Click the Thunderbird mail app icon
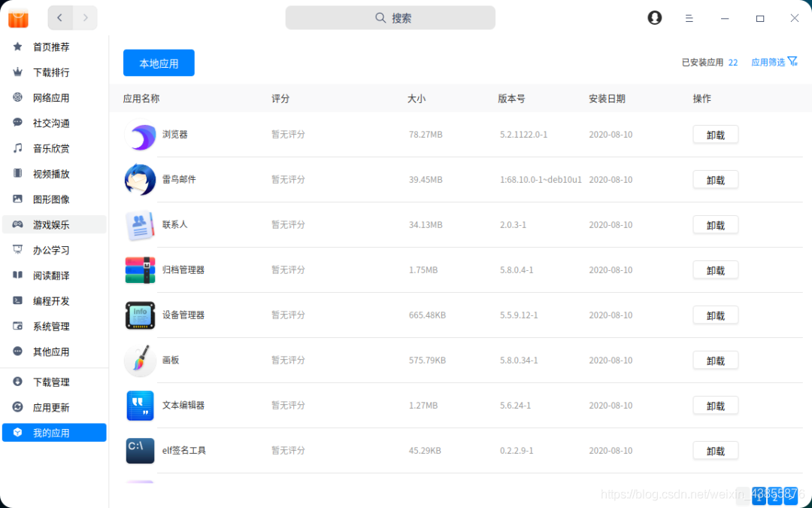This screenshot has width=812, height=508. (x=141, y=180)
